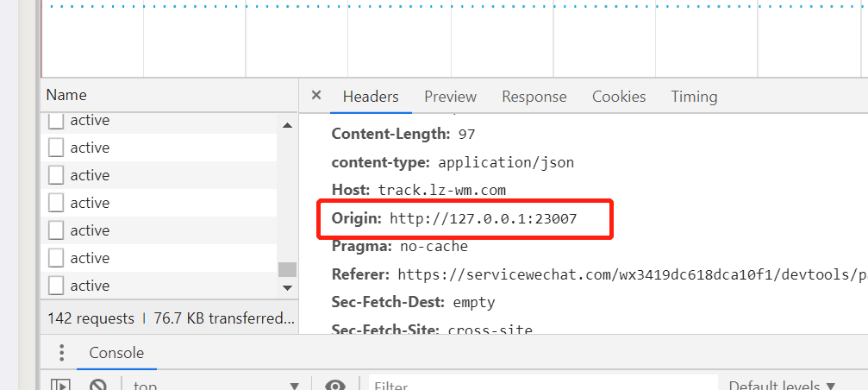Click the console Filter input field
The image size is (868, 390).
543,385
